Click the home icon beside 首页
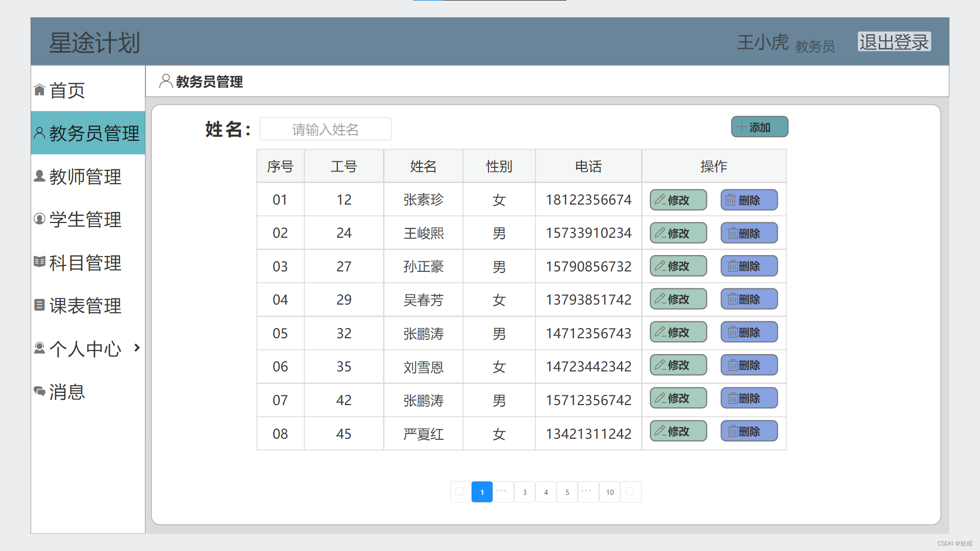 click(39, 90)
